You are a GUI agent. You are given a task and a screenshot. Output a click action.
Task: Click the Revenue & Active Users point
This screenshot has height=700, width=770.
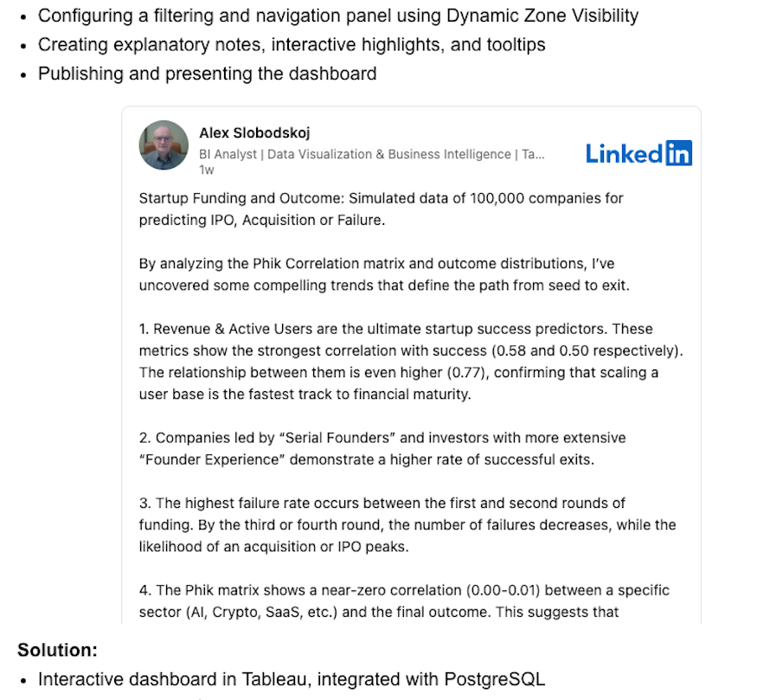point(395,329)
